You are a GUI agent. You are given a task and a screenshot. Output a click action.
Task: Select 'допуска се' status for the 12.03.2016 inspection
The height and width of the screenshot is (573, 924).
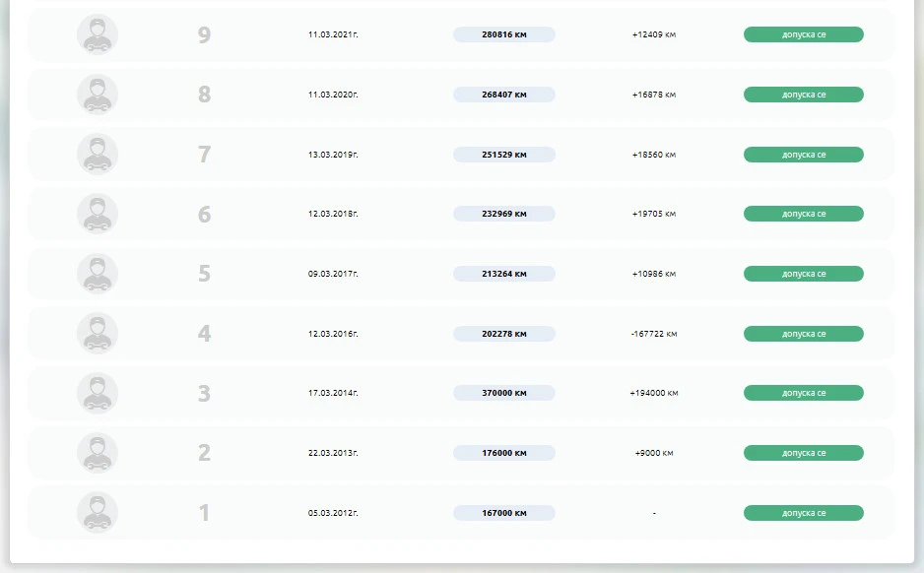803,334
